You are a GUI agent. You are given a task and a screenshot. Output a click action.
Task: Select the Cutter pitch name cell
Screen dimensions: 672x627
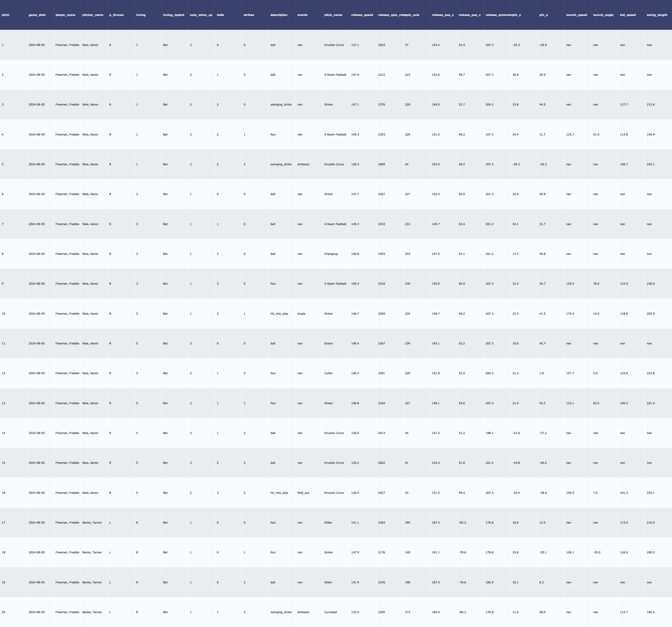(x=328, y=373)
